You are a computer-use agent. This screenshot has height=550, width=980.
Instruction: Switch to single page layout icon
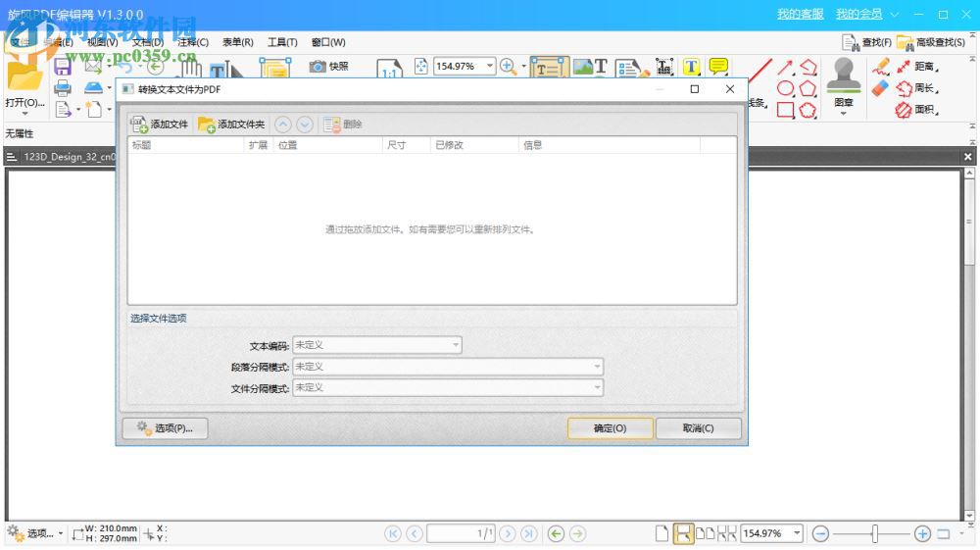click(x=661, y=533)
